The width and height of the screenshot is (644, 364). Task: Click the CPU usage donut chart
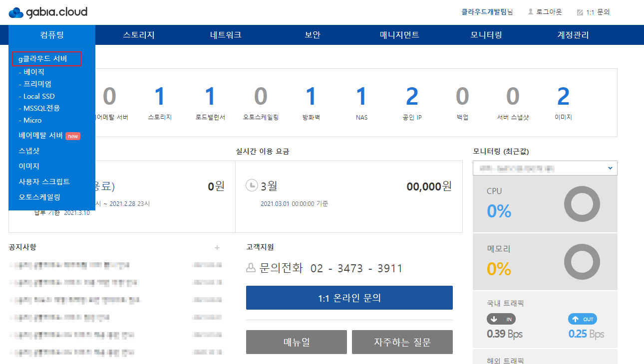click(582, 204)
